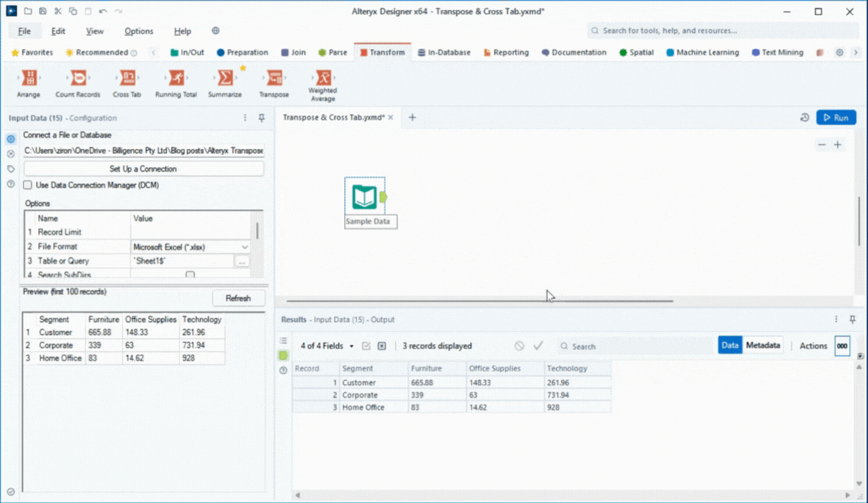Click the select-all fields icon in Results

coord(366,346)
